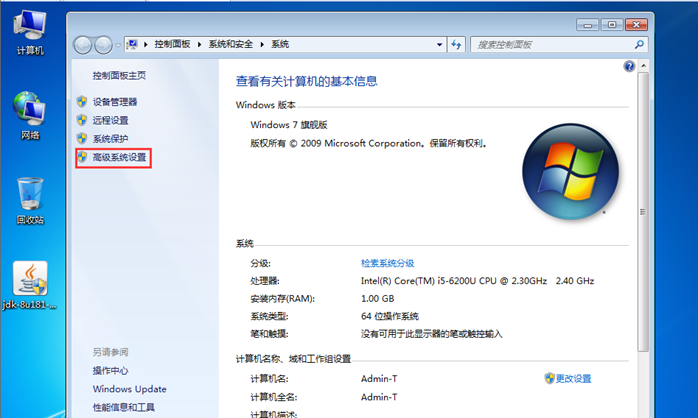This screenshot has height=418, width=698.
Task: Click 系统和安全 in the address breadcrumb
Action: point(231,44)
